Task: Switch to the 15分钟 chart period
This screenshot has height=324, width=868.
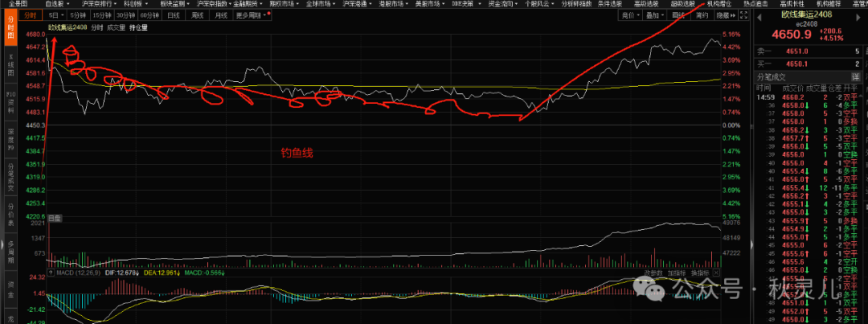Action: (x=102, y=15)
